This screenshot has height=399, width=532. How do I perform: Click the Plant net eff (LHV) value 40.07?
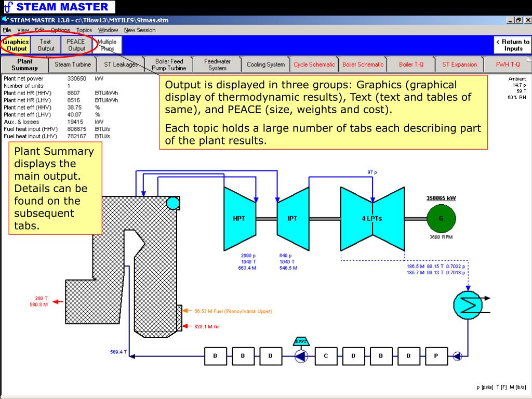click(x=74, y=115)
